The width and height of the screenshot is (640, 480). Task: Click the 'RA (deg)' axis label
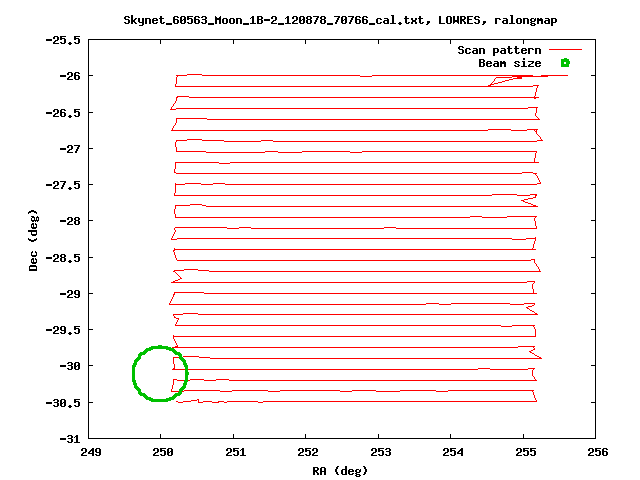[340, 471]
